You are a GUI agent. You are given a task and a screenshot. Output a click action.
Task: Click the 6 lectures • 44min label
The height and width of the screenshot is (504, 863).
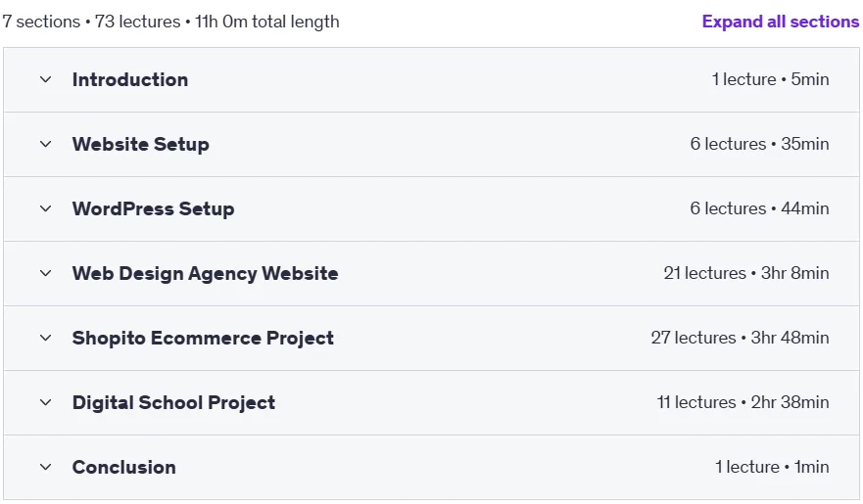(x=759, y=208)
